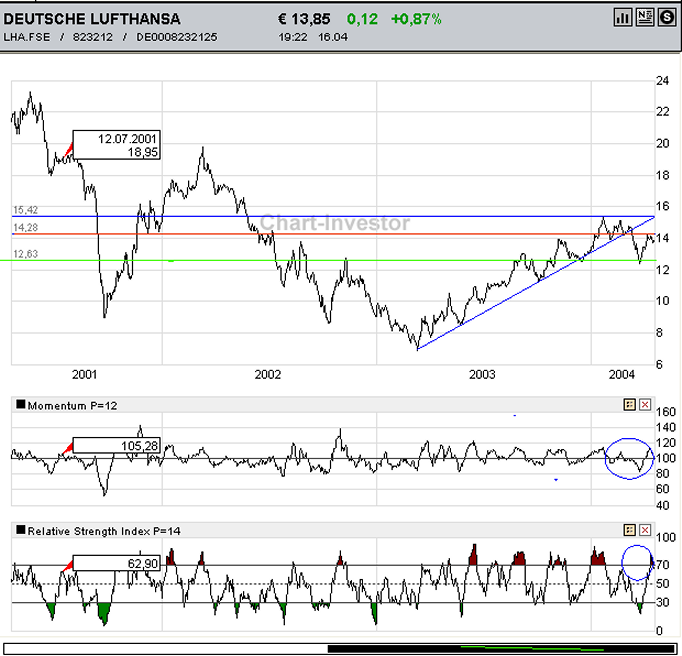
Task: Click the S snapshot icon in header
Action: click(x=667, y=18)
